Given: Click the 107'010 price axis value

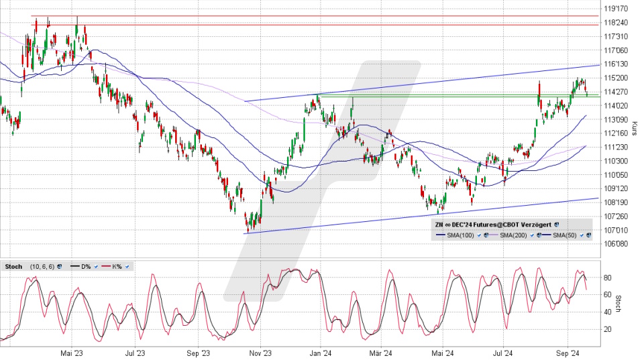Looking at the screenshot, I should (616, 230).
